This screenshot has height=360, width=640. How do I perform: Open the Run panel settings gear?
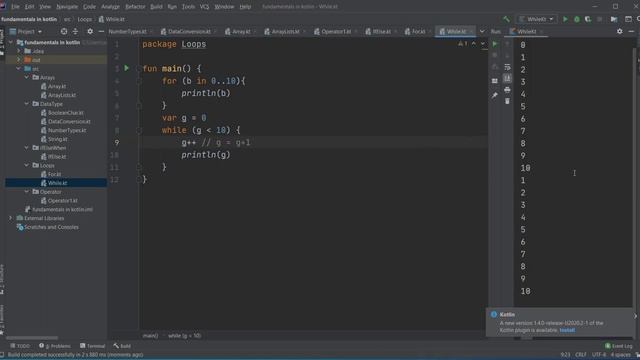click(620, 31)
